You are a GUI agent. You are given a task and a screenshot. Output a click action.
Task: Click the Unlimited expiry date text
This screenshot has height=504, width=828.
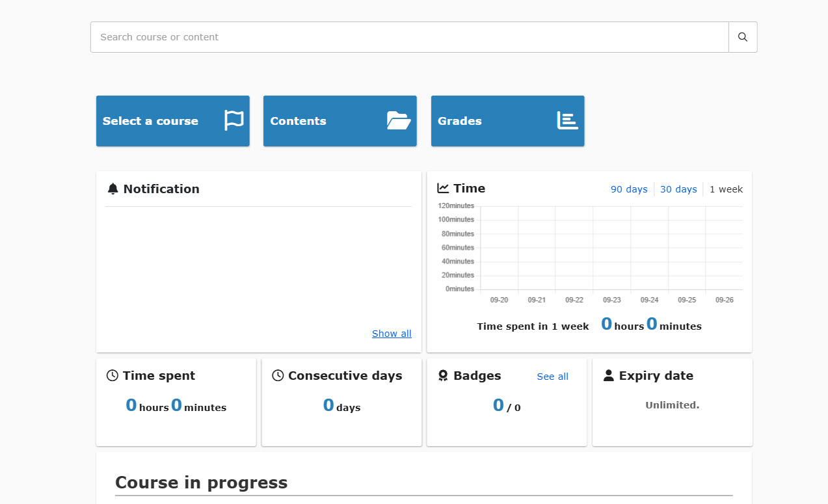(x=672, y=405)
